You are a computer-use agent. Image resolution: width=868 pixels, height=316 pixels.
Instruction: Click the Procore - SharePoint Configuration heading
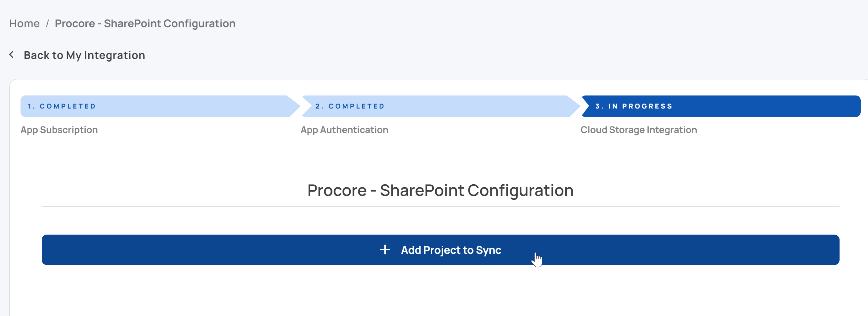pyautogui.click(x=440, y=190)
